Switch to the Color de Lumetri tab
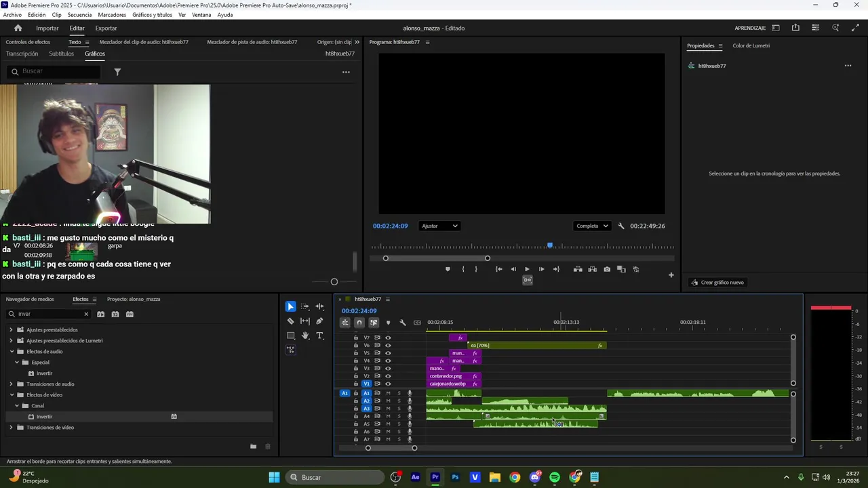The width and height of the screenshot is (868, 488). click(751, 45)
